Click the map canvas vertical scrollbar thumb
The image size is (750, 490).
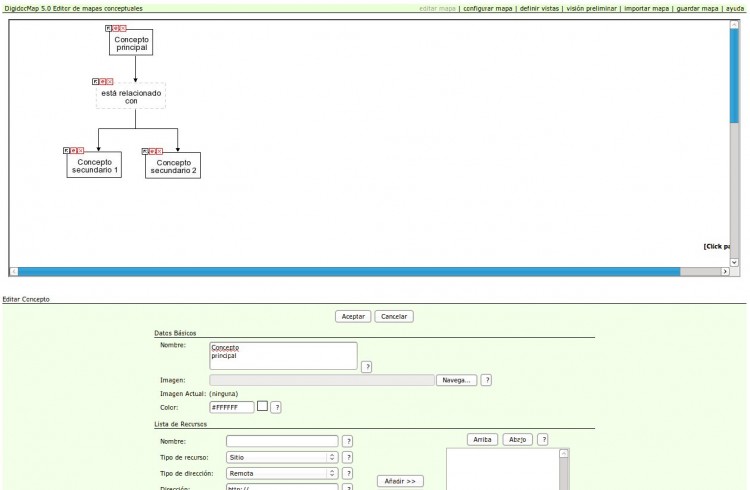[734, 76]
